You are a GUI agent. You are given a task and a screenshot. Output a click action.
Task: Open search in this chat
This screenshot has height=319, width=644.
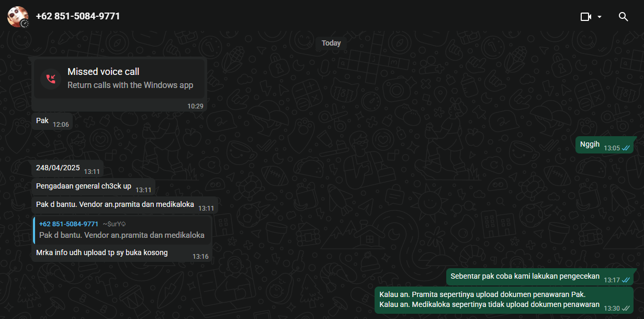pyautogui.click(x=623, y=17)
